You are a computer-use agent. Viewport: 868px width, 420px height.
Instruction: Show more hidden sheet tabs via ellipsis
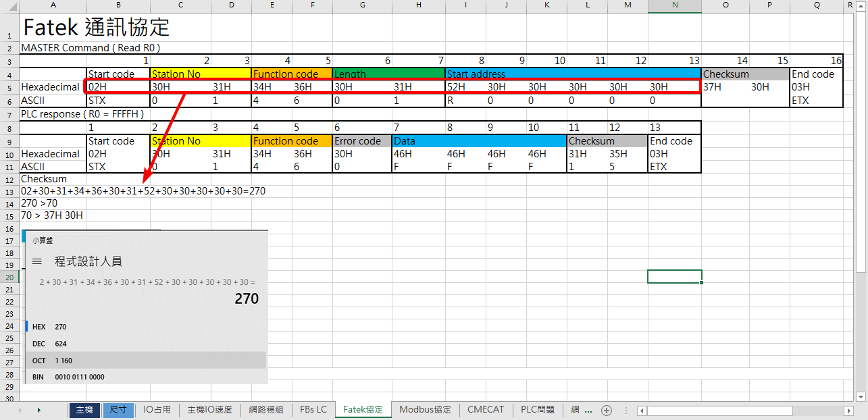(587, 410)
